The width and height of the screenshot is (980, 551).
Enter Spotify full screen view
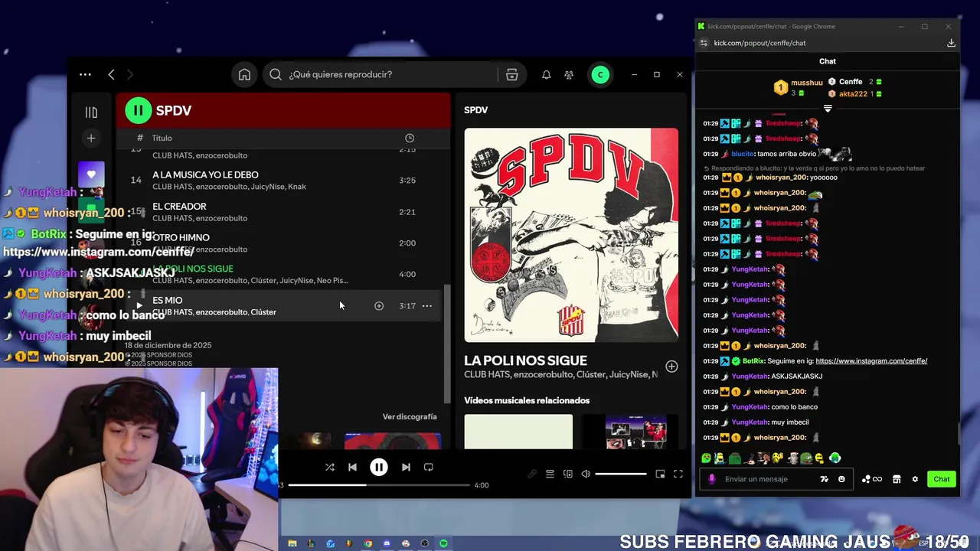(678, 474)
